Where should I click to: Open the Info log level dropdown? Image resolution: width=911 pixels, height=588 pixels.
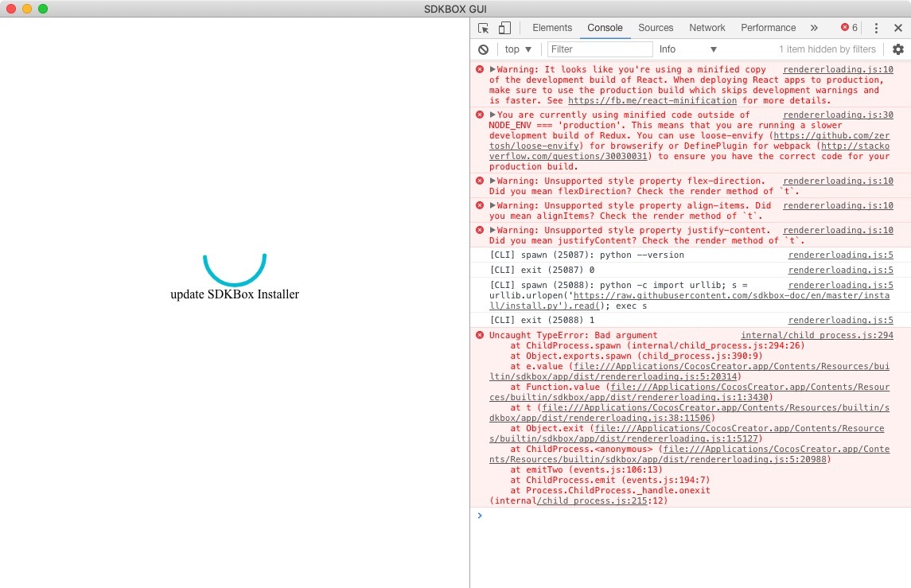click(688, 49)
